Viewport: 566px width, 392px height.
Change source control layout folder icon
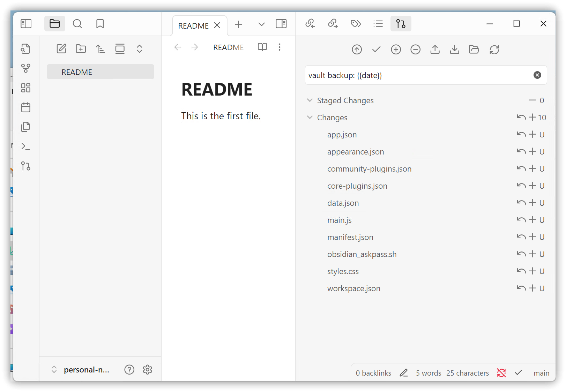tap(474, 50)
